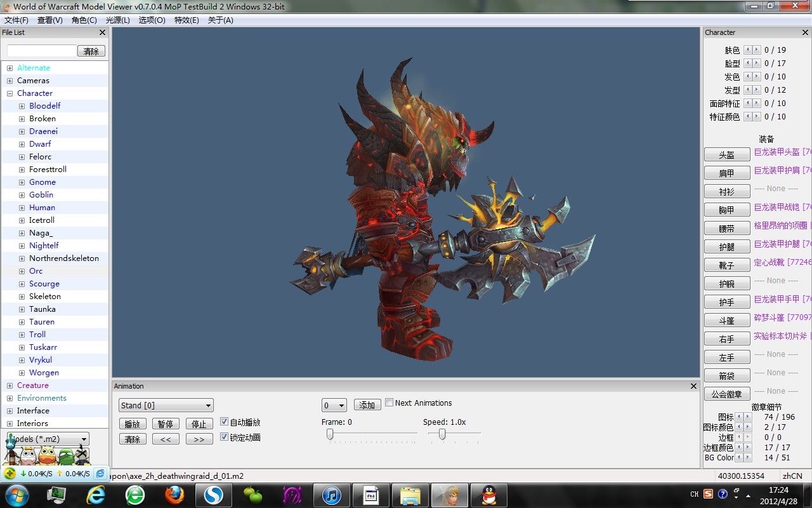Image resolution: width=812 pixels, height=508 pixels.
Task: Expand the Human tree node
Action: click(22, 208)
